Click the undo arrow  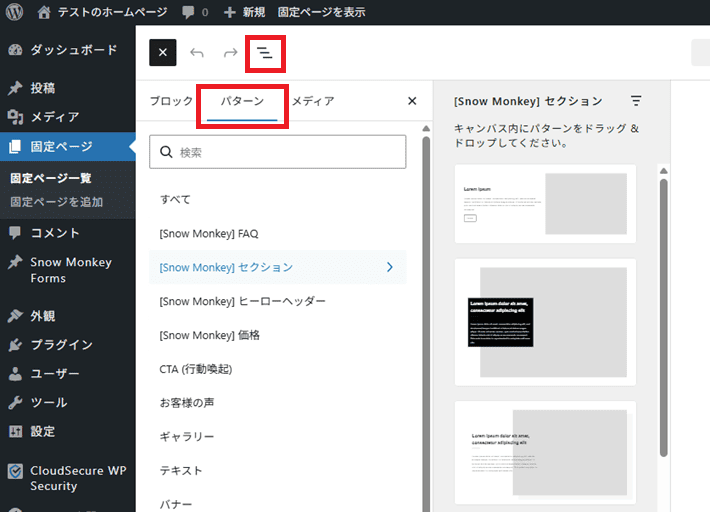pyautogui.click(x=197, y=53)
